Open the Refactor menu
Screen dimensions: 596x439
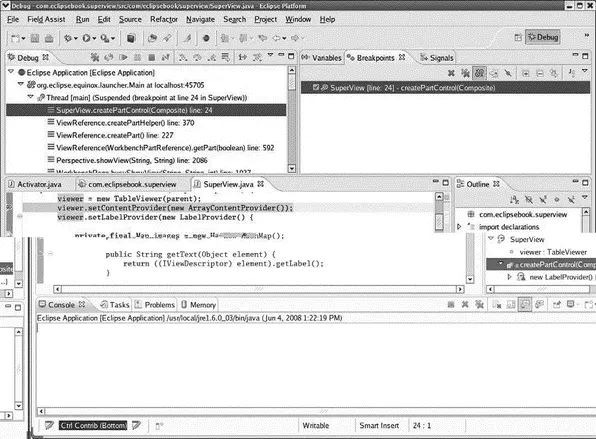click(164, 19)
